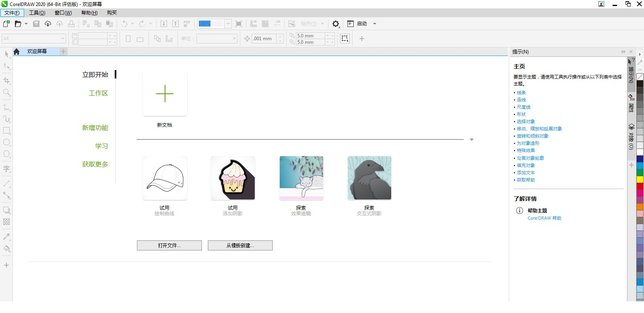Select the Pick tool in toolbox

click(6, 54)
